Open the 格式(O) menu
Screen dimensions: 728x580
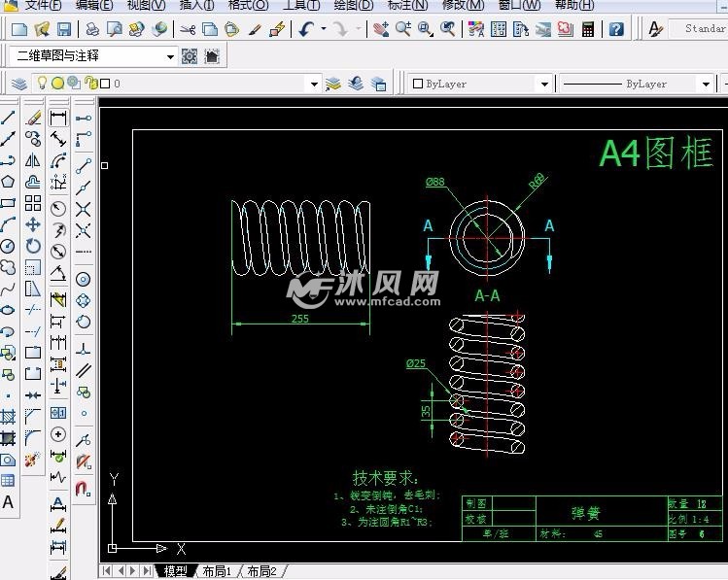pos(248,5)
